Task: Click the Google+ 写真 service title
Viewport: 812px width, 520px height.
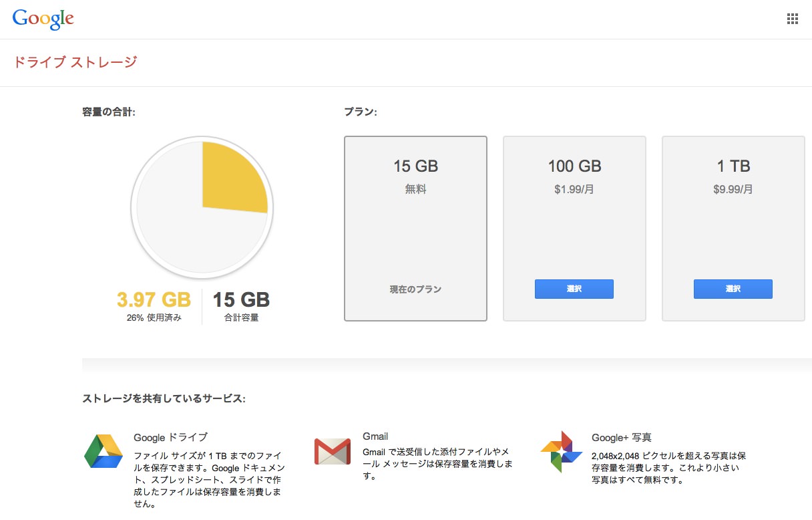Action: click(x=622, y=438)
